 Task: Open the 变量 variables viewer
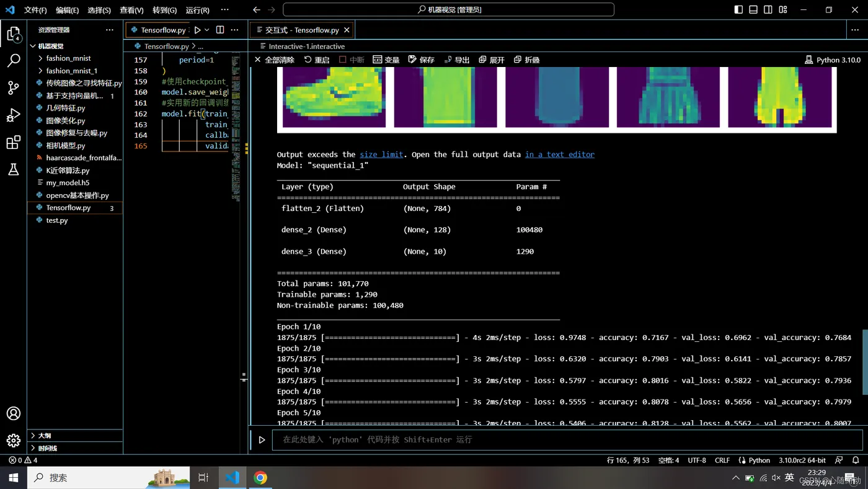386,60
